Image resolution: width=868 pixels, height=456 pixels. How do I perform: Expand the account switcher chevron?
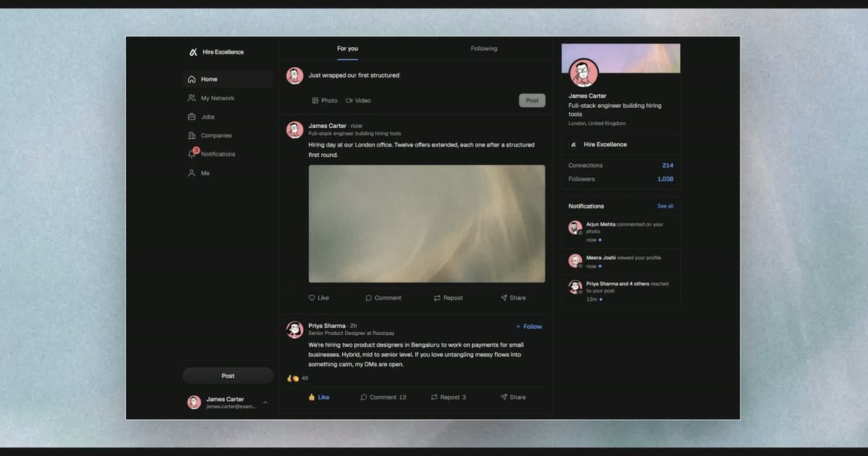pyautogui.click(x=265, y=402)
